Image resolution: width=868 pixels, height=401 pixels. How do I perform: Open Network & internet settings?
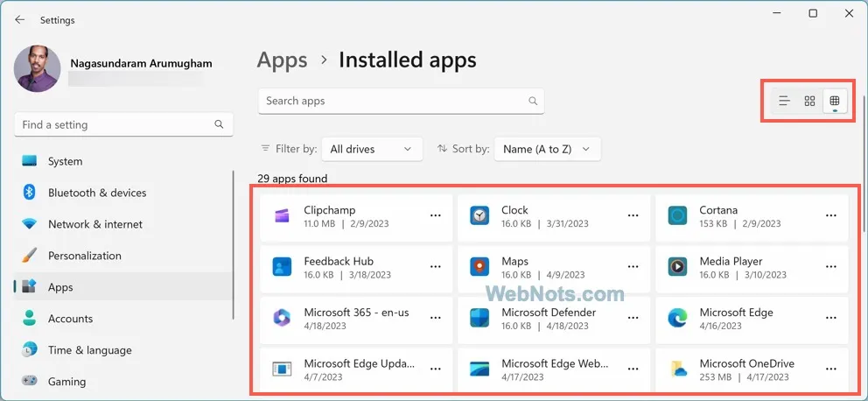pyautogui.click(x=122, y=224)
